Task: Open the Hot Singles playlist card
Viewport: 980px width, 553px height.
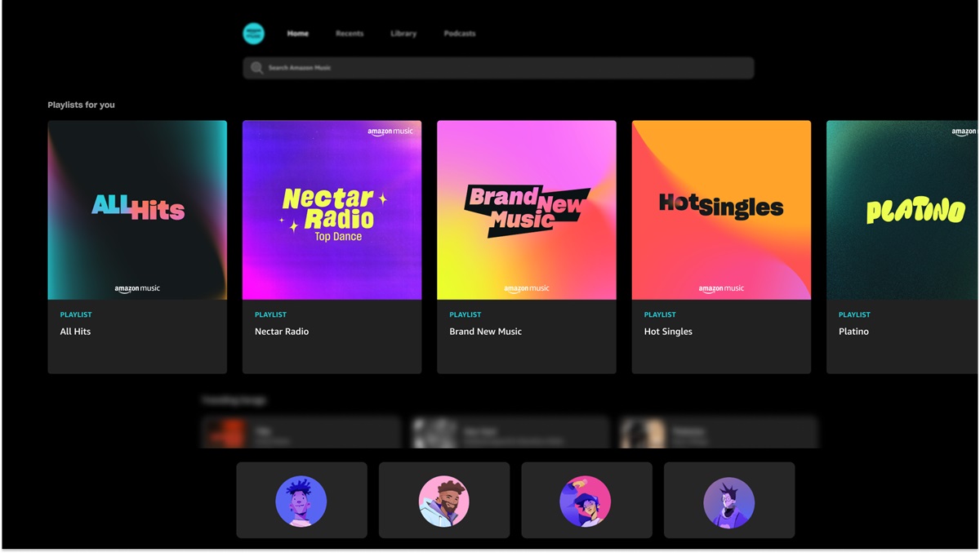Action: click(721, 247)
